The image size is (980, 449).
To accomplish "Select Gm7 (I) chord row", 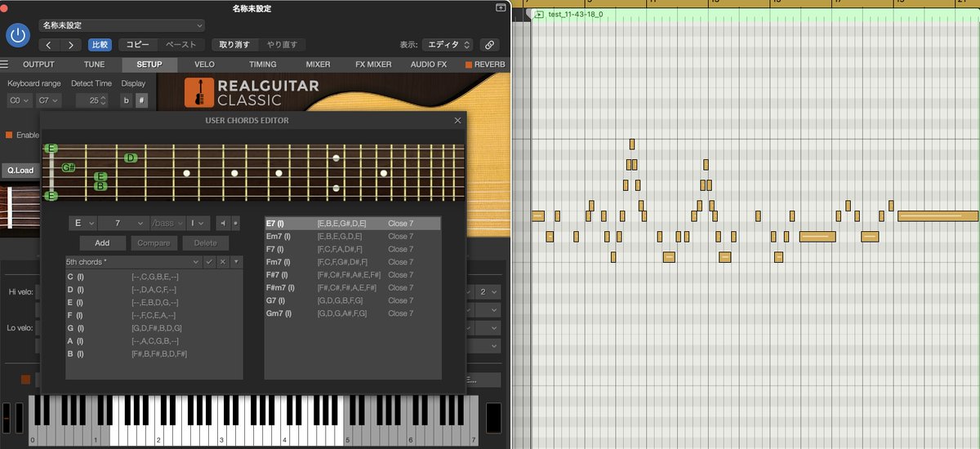I will coord(352,313).
